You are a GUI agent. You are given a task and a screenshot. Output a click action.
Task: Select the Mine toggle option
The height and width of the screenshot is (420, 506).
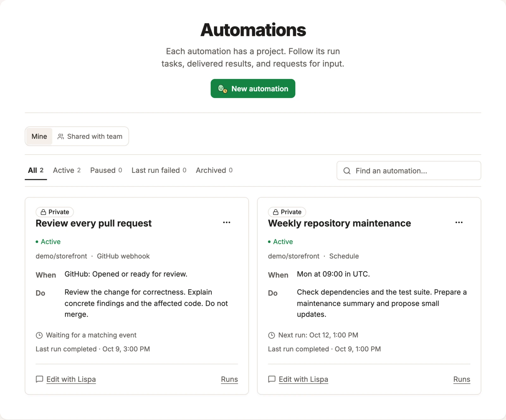[39, 136]
